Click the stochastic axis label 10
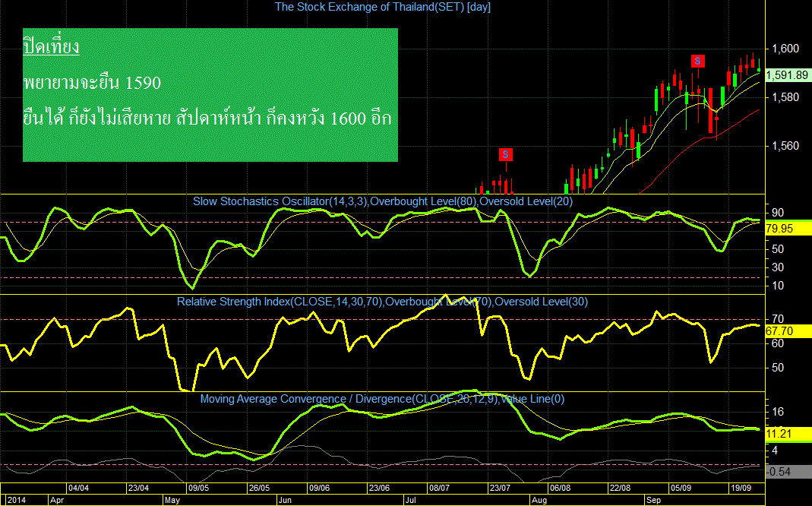812x506 pixels. tap(778, 286)
